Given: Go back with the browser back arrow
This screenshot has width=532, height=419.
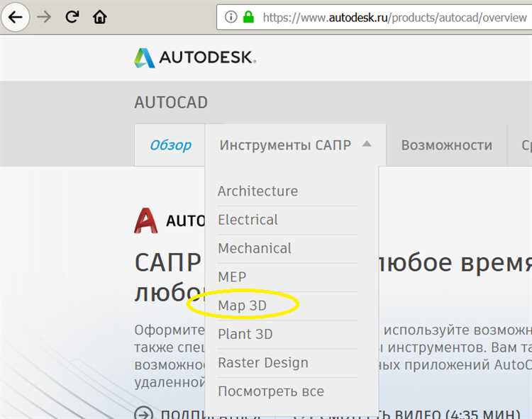Looking at the screenshot, I should (x=16, y=16).
